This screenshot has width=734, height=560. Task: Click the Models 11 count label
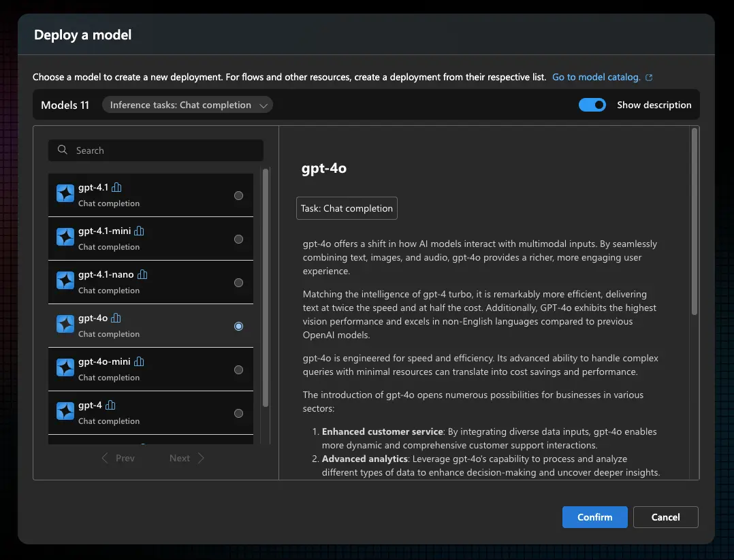65,105
